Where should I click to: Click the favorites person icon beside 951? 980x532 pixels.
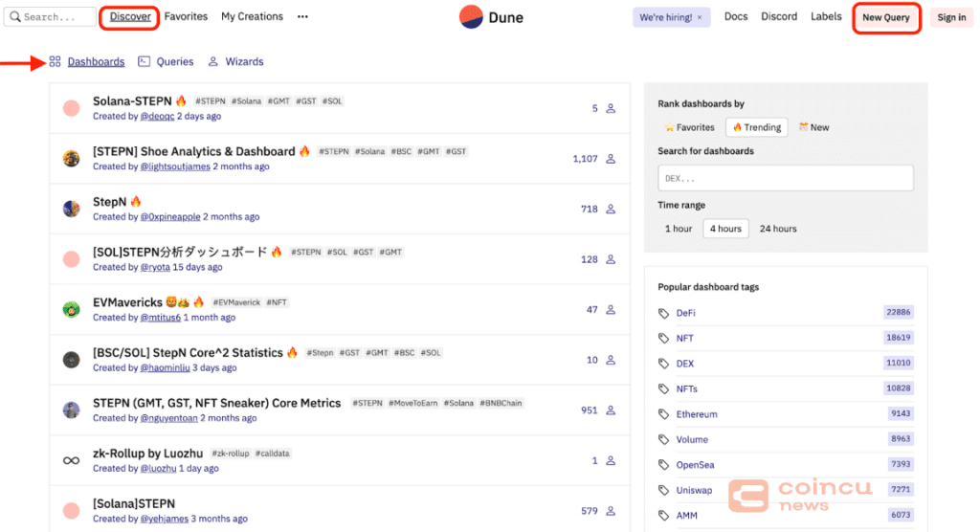pos(611,410)
